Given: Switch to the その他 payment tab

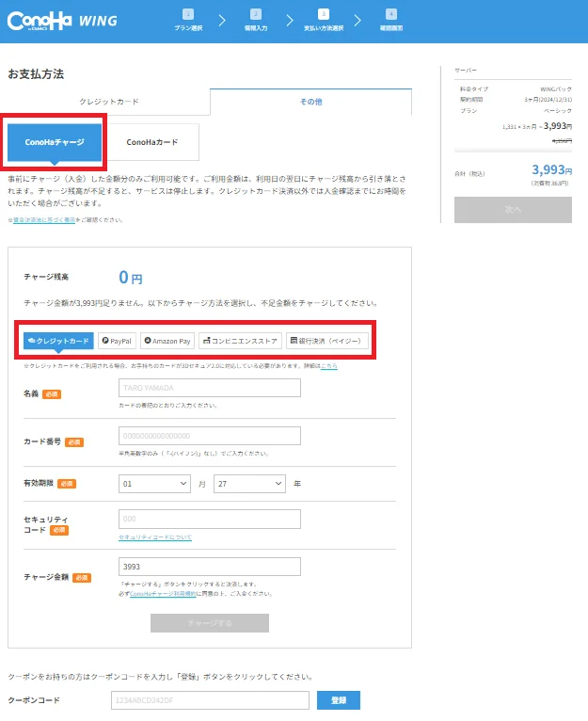Looking at the screenshot, I should (311, 102).
